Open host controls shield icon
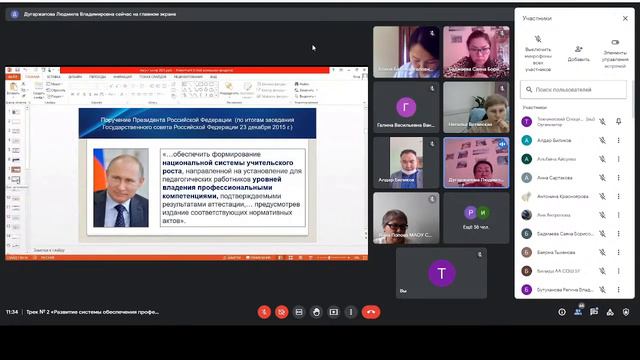640x360 pixels. [x=626, y=312]
